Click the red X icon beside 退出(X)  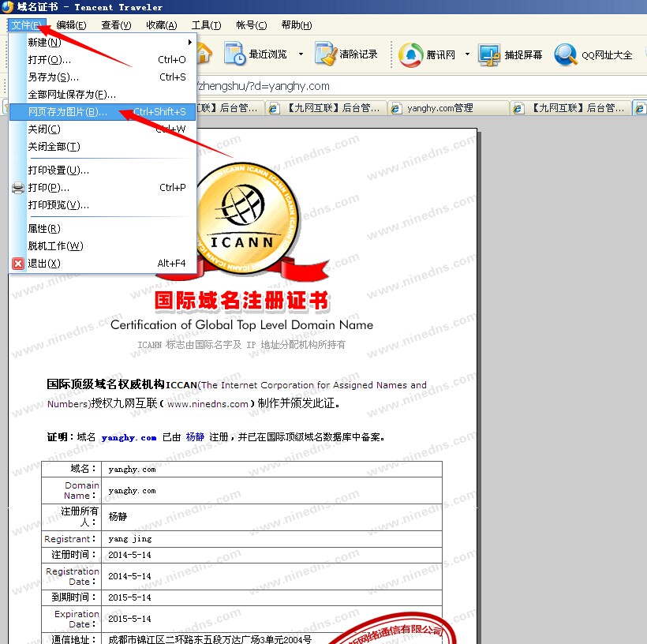[x=17, y=264]
